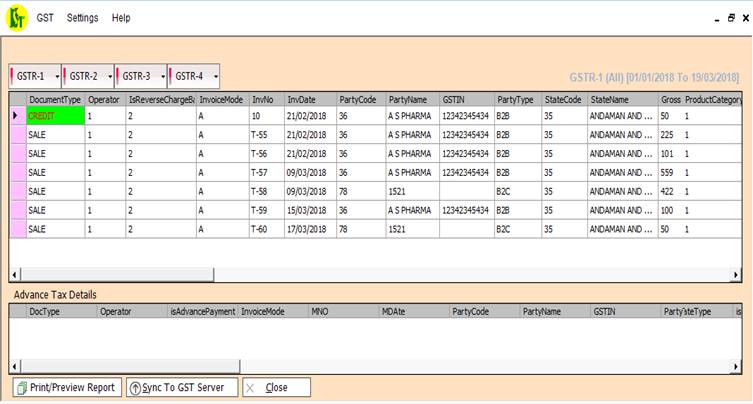Click Print/Preview Report button
This screenshot has height=404, width=753.
(x=65, y=387)
